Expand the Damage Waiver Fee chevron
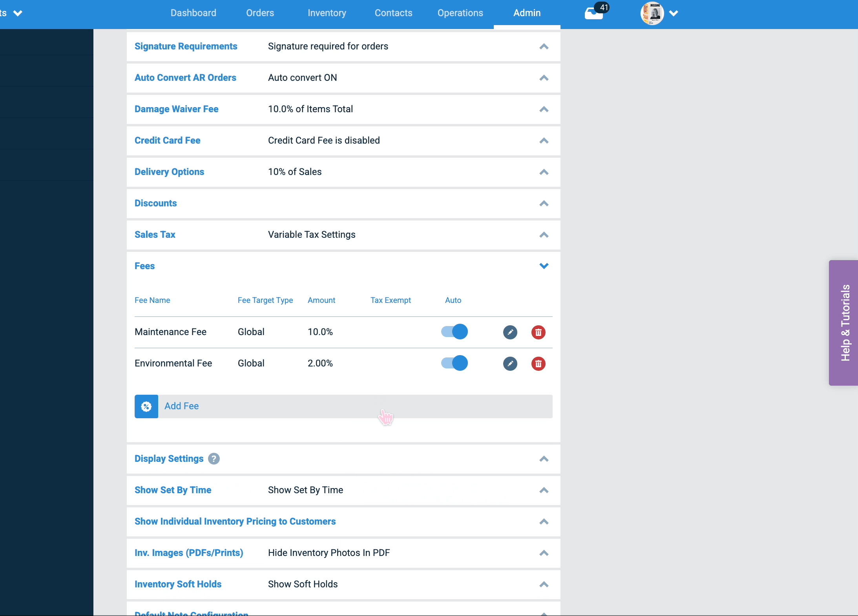Screen dimensions: 858x616 click(544, 109)
